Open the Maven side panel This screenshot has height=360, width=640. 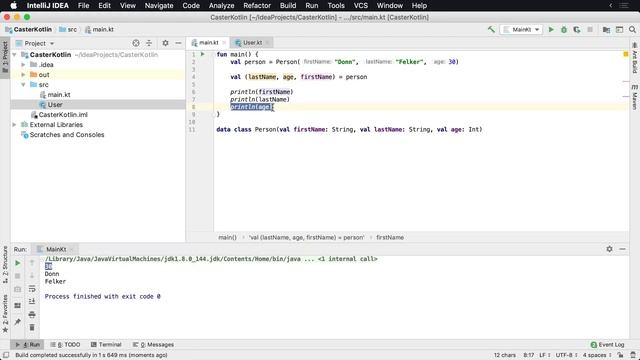point(635,97)
